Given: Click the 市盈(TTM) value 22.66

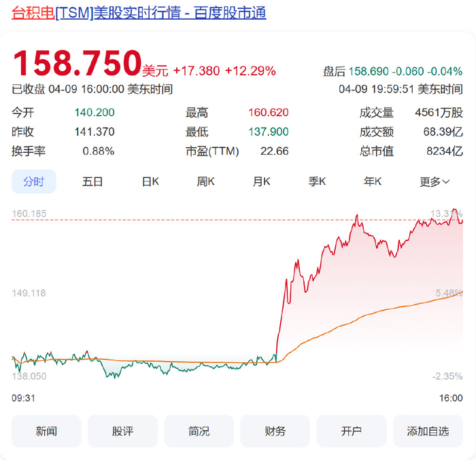Looking at the screenshot, I should coord(275,151).
